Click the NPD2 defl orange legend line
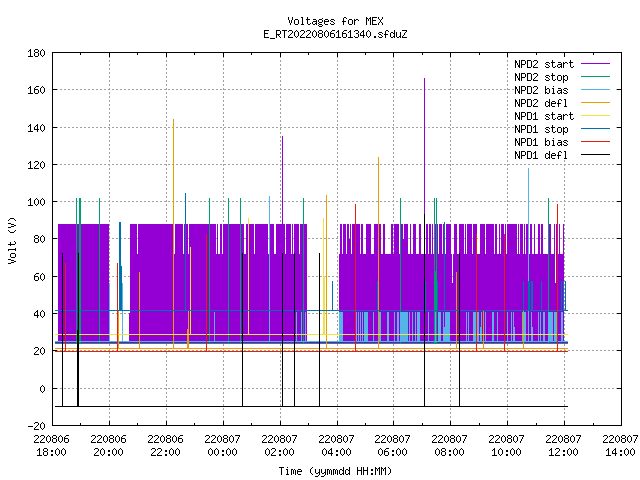640x480 pixels. click(595, 103)
